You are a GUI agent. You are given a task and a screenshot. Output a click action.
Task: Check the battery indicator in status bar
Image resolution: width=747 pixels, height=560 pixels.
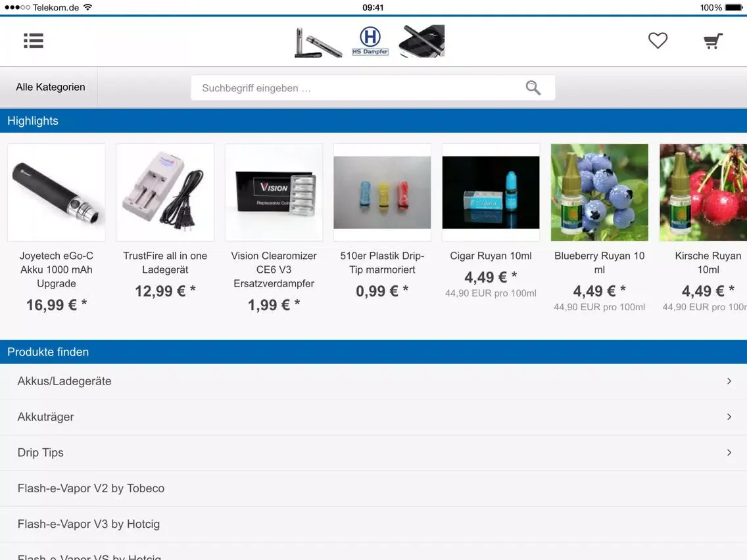coord(734,7)
